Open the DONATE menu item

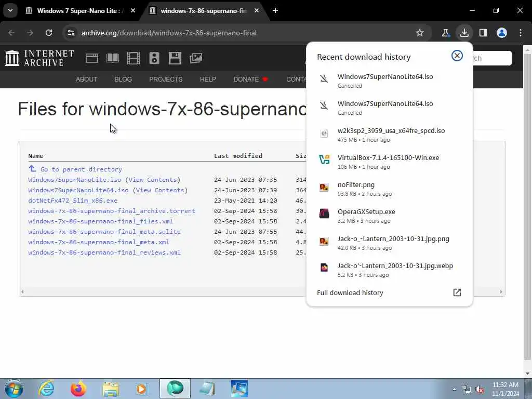coord(251,79)
